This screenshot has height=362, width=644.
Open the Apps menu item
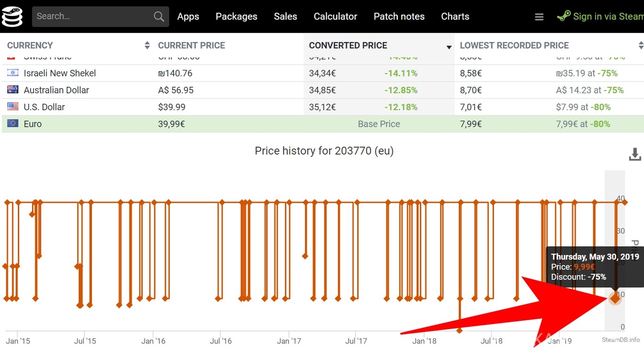pyautogui.click(x=188, y=16)
